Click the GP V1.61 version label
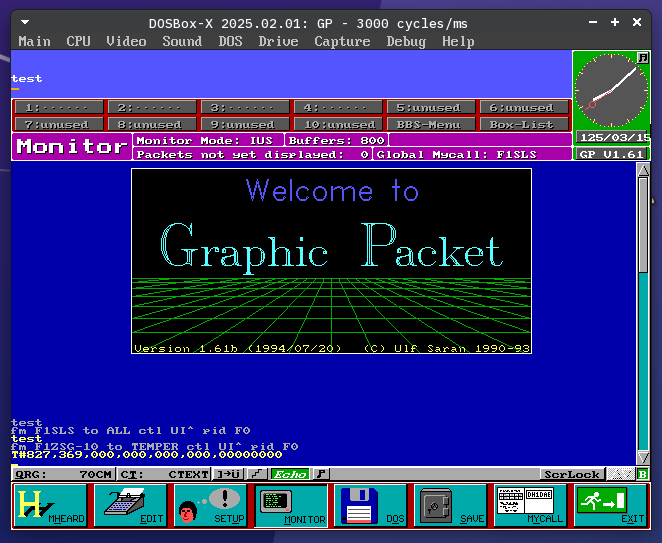The width and height of the screenshot is (662, 543). coord(611,154)
